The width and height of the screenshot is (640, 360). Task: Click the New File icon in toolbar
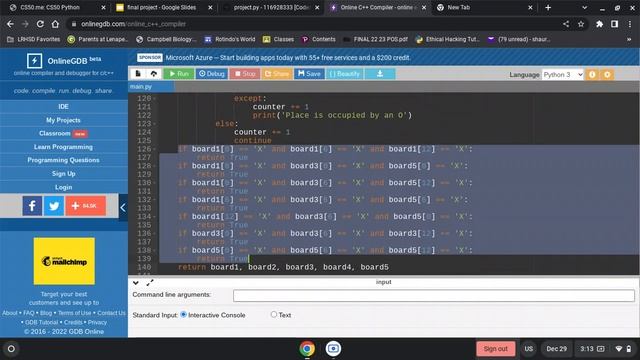point(138,73)
